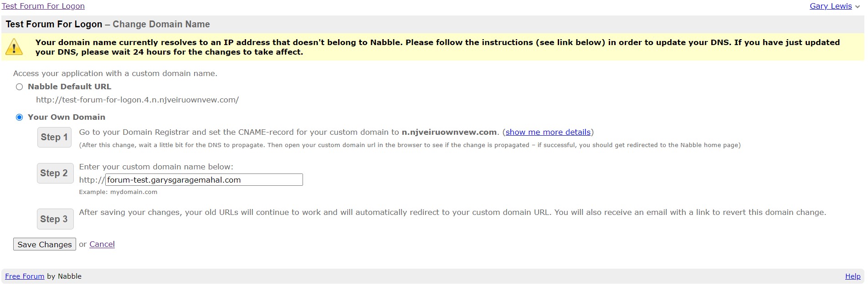Click the yellow warning triangle icon
The height and width of the screenshot is (301, 868).
(x=14, y=47)
